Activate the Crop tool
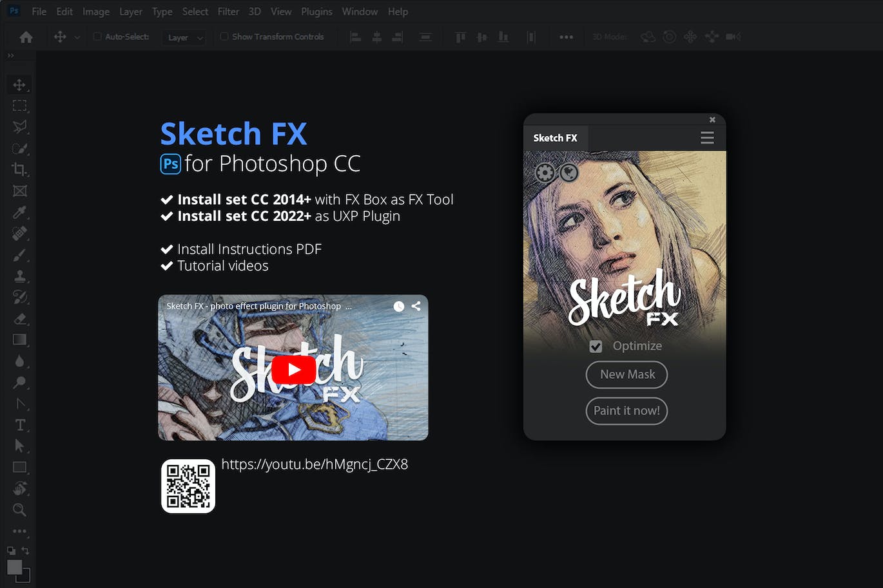 (19, 169)
